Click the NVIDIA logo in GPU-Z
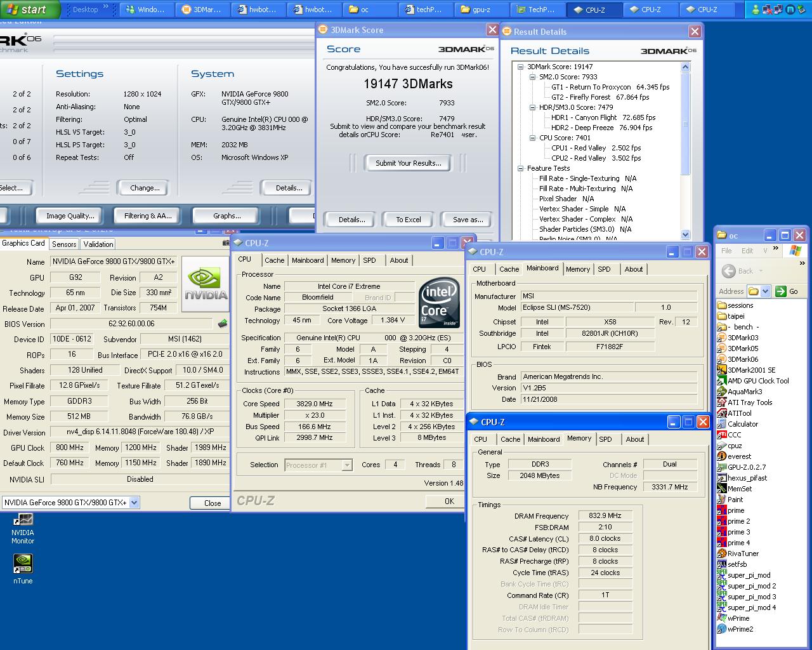Viewport: 812px width, 650px height. tap(206, 284)
